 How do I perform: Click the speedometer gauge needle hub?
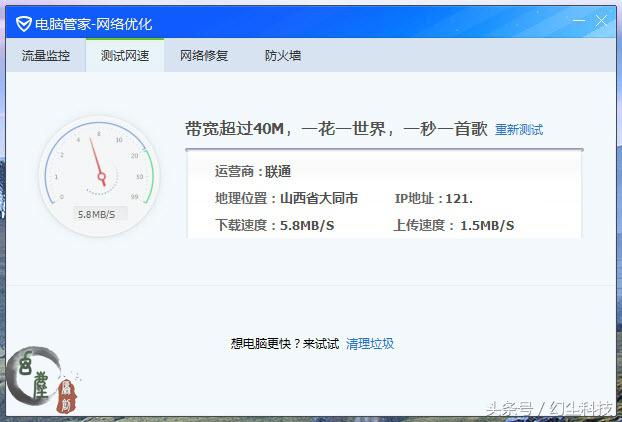click(x=102, y=176)
